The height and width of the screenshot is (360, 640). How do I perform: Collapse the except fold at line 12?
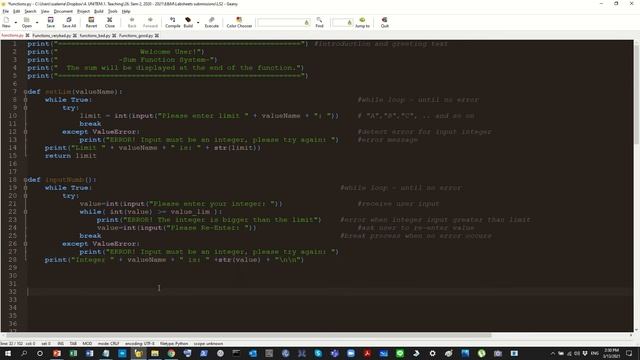click(x=25, y=132)
